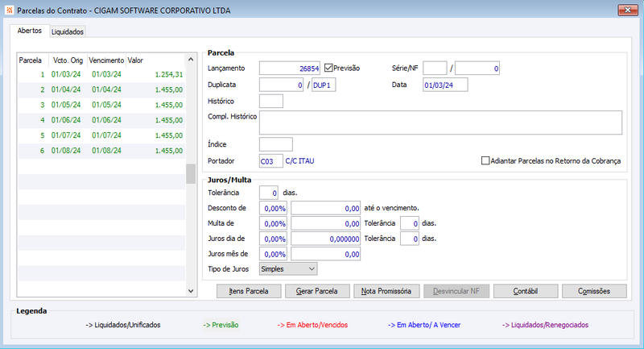Click the Lançamento field showing 26854

pyautogui.click(x=290, y=69)
